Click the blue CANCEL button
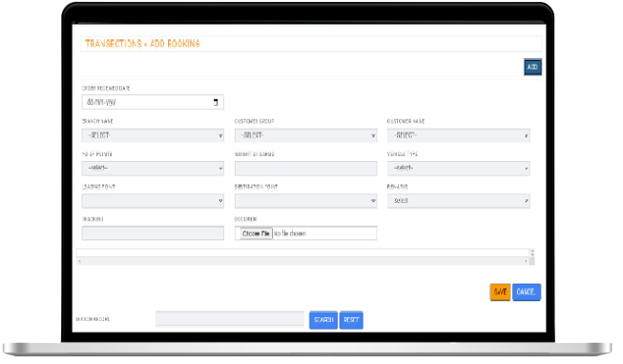The width and height of the screenshot is (623, 364). [526, 292]
